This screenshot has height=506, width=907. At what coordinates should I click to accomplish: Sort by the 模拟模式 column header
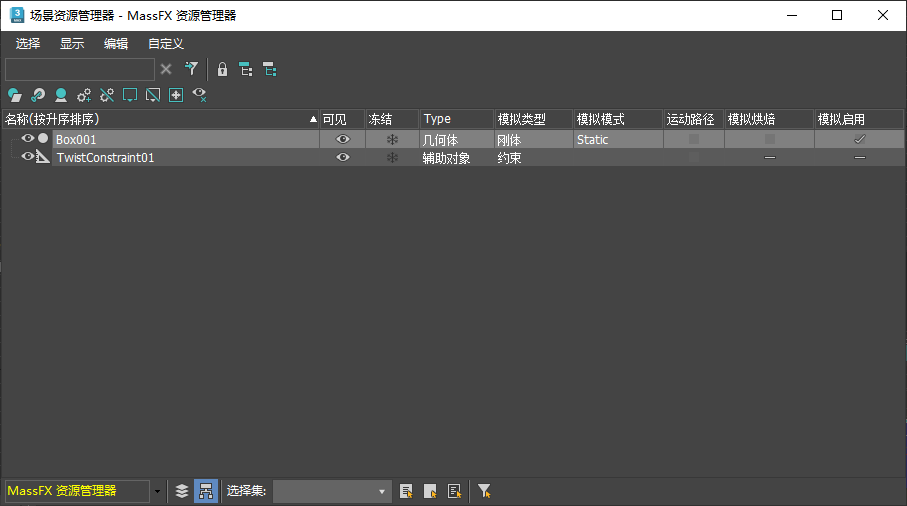pyautogui.click(x=618, y=119)
